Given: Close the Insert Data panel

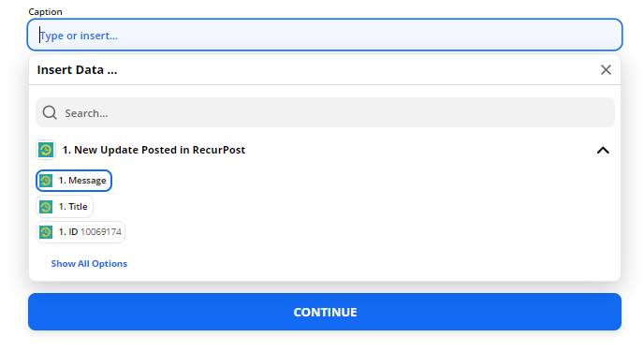Looking at the screenshot, I should click(606, 70).
